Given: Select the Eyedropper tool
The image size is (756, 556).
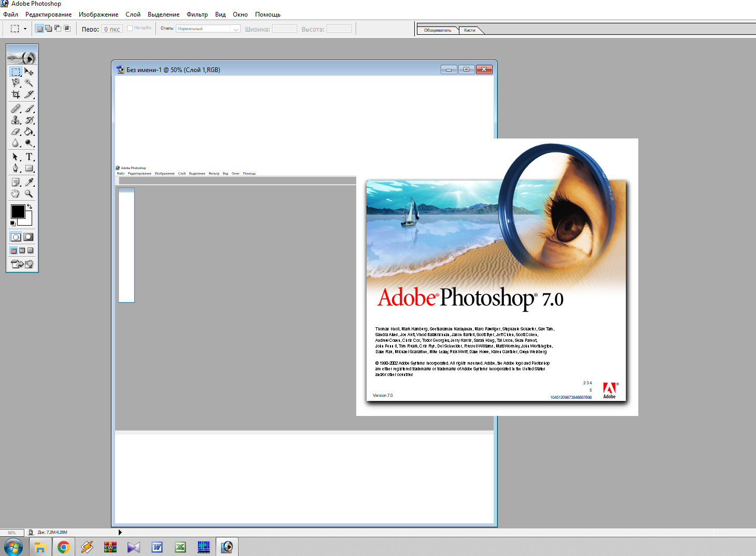Looking at the screenshot, I should click(29, 182).
